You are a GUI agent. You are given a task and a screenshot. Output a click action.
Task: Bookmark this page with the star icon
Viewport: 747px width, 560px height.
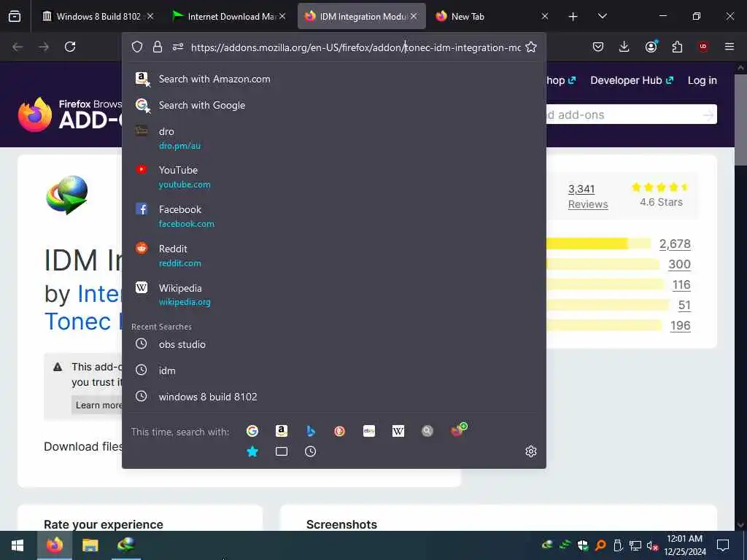[x=531, y=47]
